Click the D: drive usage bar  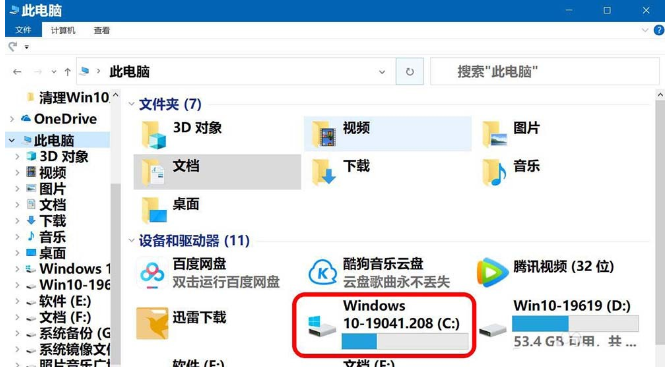[x=575, y=323]
